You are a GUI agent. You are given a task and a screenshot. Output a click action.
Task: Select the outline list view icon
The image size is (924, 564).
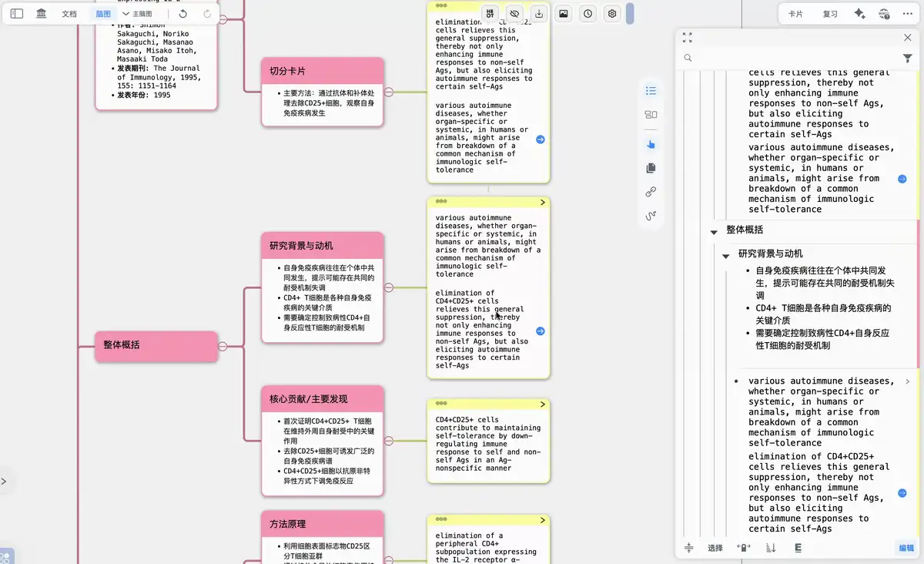651,91
